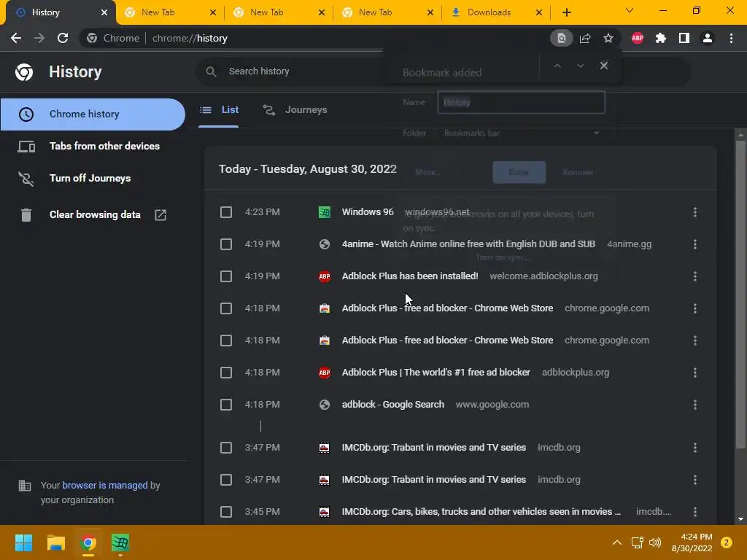Viewport: 747px width, 560px height.
Task: Check the 4anime history entry checkbox
Action: [x=226, y=244]
